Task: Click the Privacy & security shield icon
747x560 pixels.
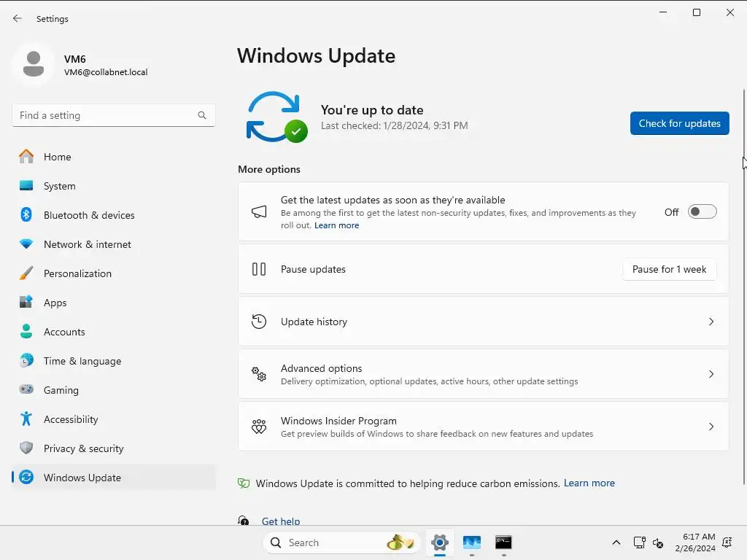Action: click(26, 448)
